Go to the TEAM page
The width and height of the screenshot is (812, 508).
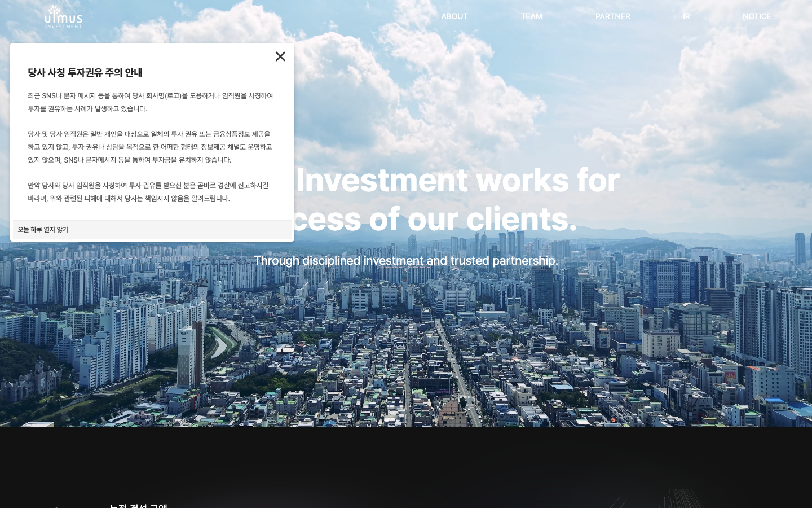532,16
